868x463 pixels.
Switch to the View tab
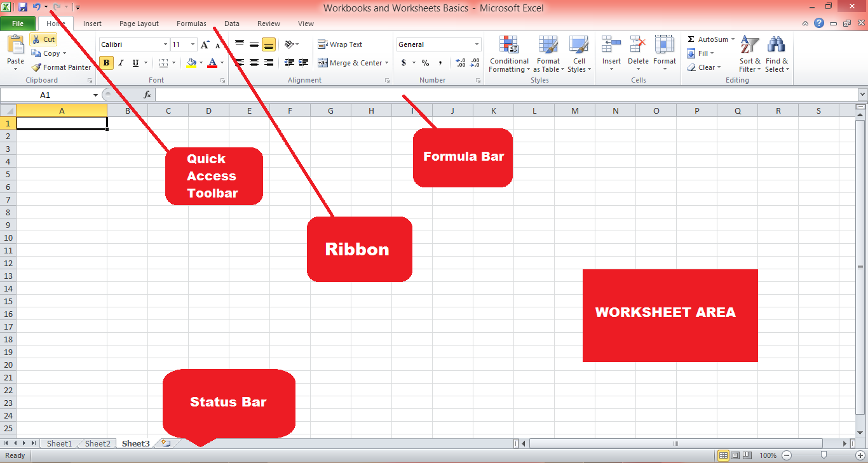pos(306,23)
